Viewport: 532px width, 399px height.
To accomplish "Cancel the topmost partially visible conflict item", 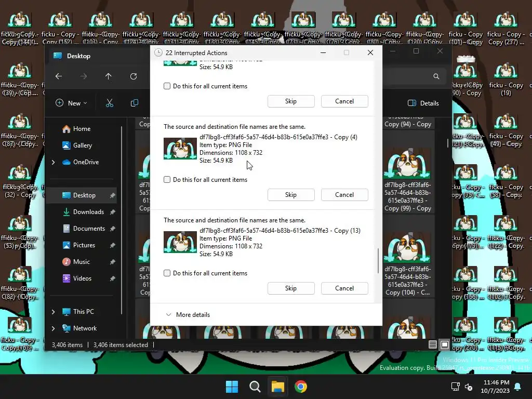I will 344,101.
